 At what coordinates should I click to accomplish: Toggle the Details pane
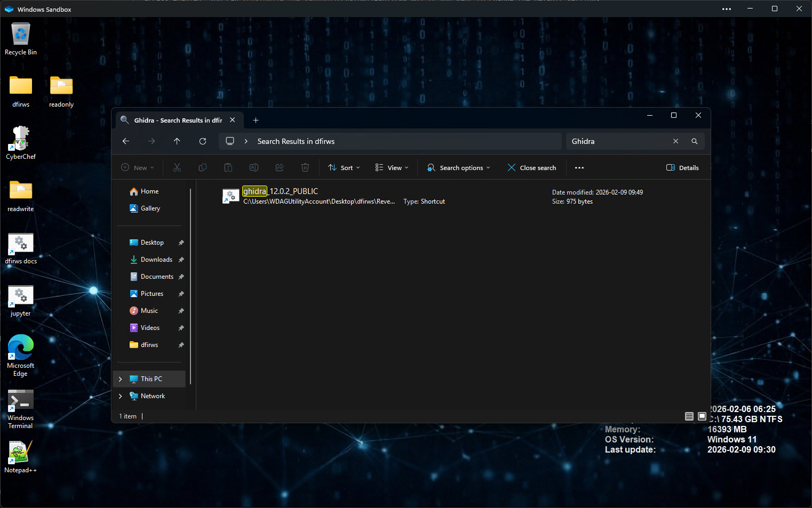point(682,168)
